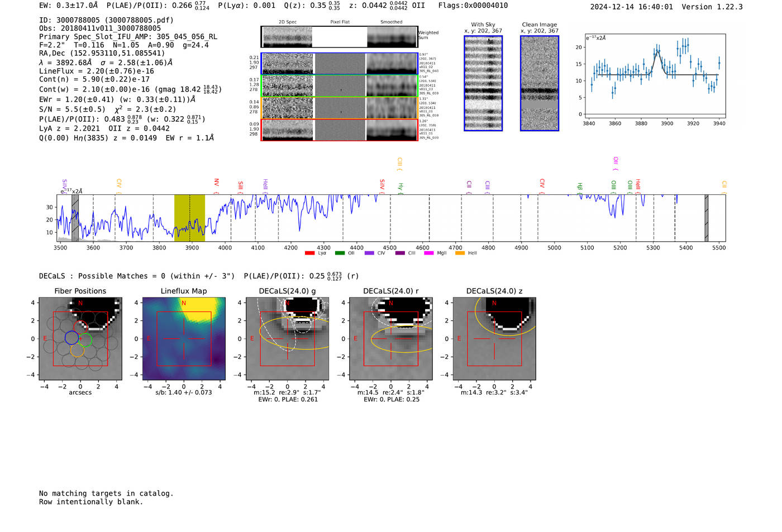Click the green OII legend swatch
Screen dimensions: 782x532
coord(340,253)
